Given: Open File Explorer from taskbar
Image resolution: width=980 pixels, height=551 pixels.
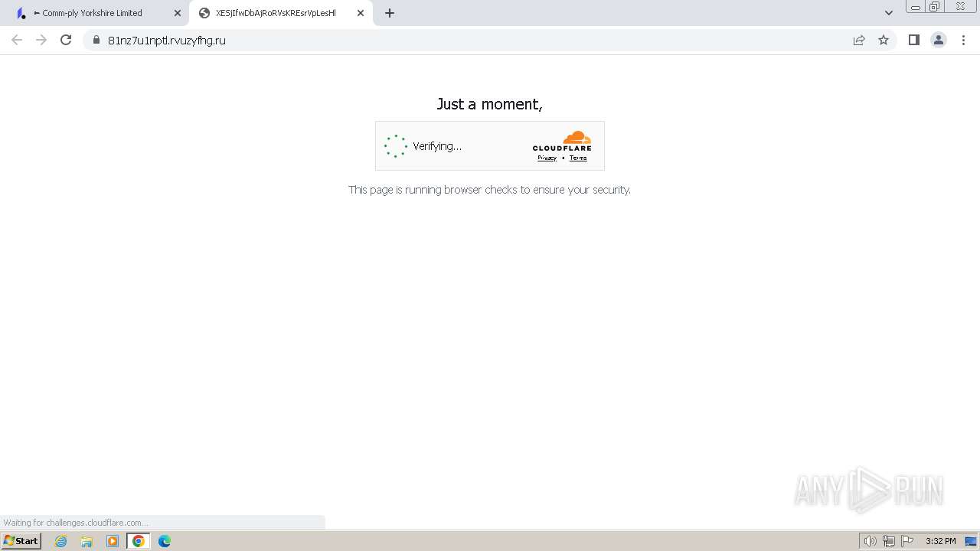Looking at the screenshot, I should 87,541.
